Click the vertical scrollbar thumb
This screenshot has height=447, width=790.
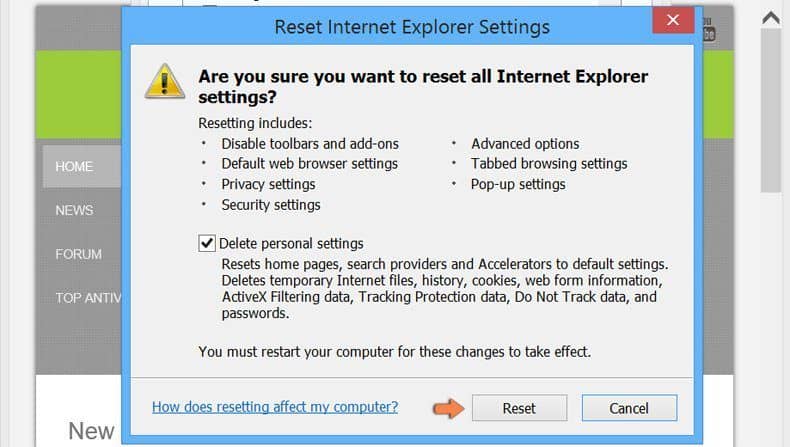pyautogui.click(x=771, y=111)
